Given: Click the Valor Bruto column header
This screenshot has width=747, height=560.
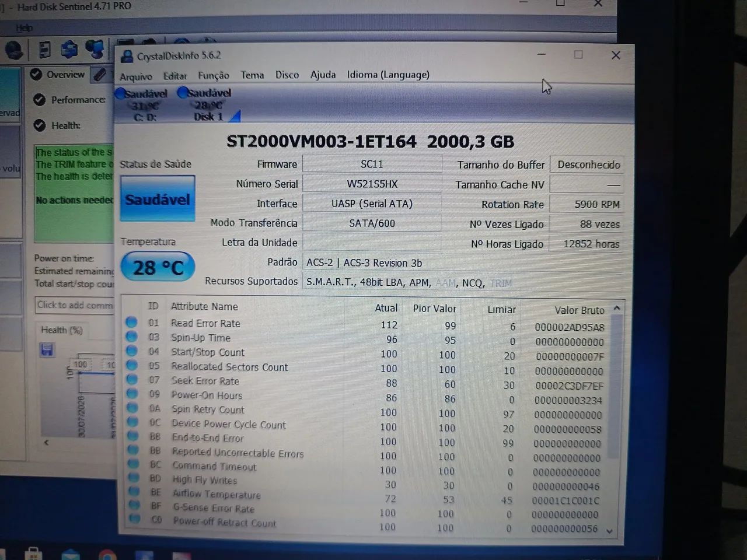Looking at the screenshot, I should tap(579, 310).
